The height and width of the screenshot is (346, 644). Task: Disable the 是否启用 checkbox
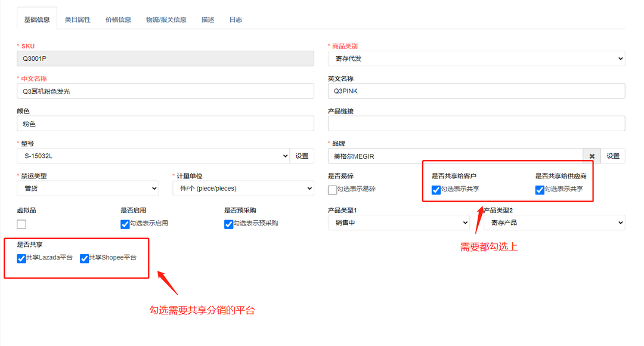125,224
